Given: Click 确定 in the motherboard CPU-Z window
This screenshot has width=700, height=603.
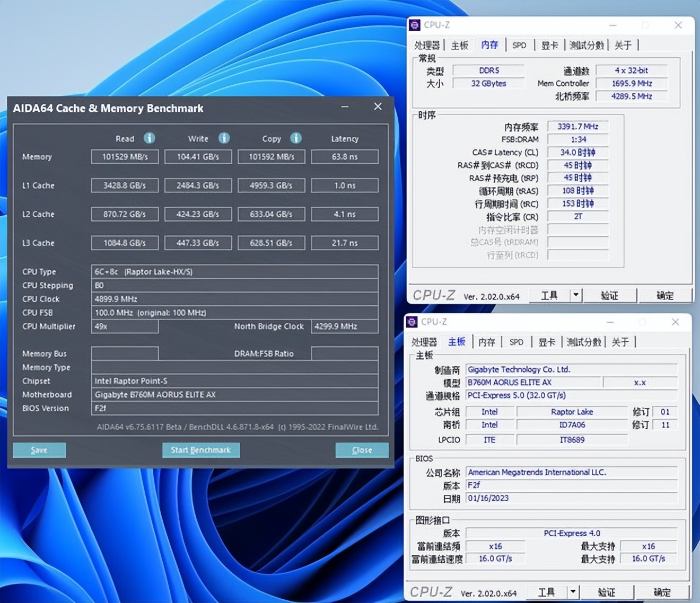Looking at the screenshot, I should (x=662, y=592).
